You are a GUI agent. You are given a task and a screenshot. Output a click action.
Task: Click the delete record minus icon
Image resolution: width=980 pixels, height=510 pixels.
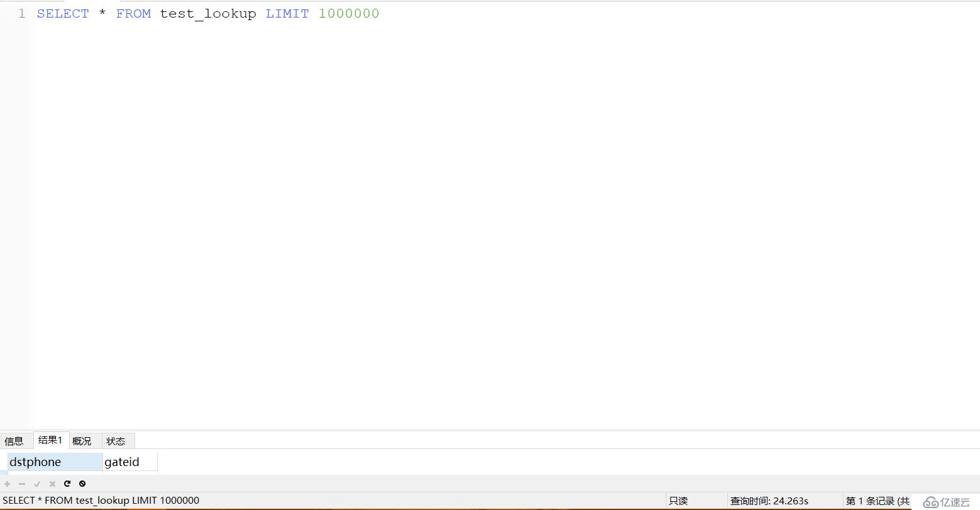coord(22,484)
